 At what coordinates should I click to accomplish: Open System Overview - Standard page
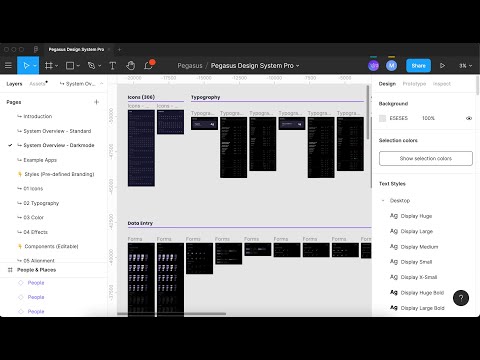tap(57, 131)
